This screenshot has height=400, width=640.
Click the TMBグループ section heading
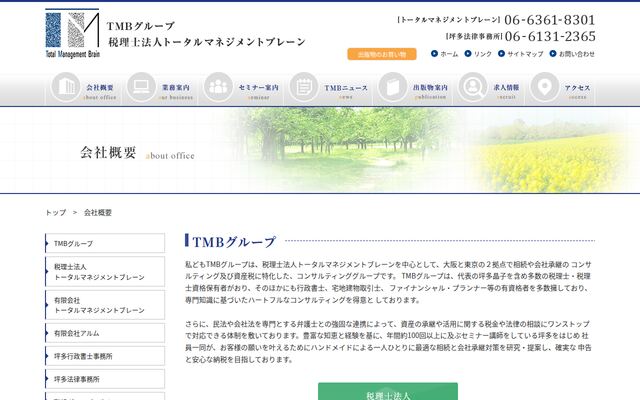coord(234,242)
